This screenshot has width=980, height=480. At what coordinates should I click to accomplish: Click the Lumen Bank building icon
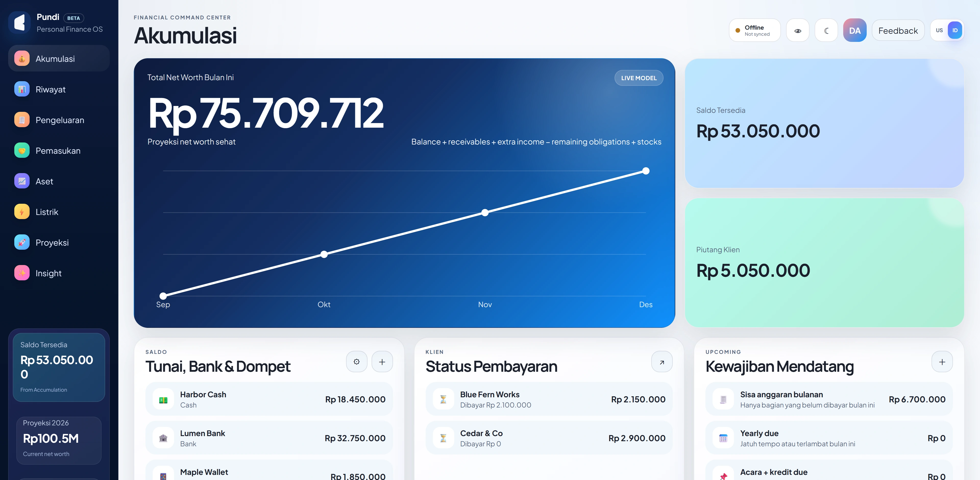pos(163,438)
